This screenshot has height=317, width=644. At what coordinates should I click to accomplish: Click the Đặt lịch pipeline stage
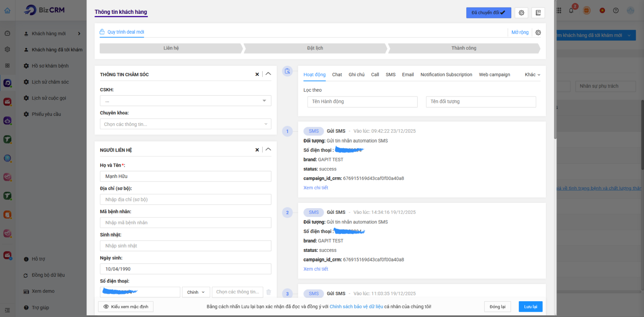click(x=315, y=48)
